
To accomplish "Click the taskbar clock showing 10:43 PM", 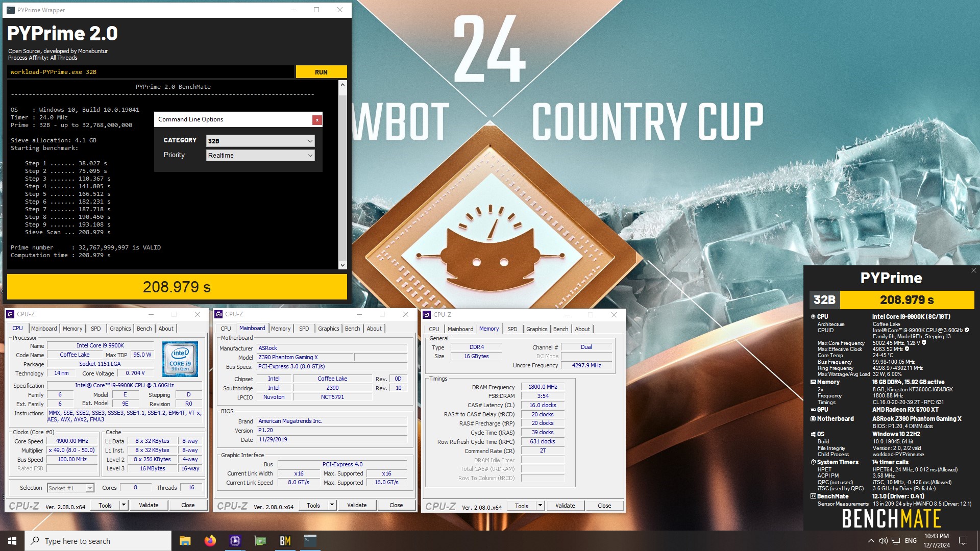I will click(x=936, y=541).
